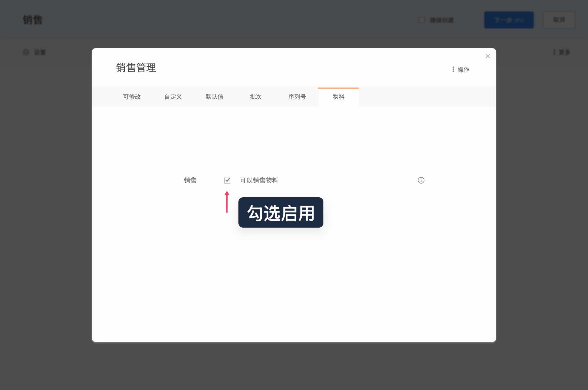The width and height of the screenshot is (588, 390).
Task: Select the active 物料 tab
Action: point(338,97)
